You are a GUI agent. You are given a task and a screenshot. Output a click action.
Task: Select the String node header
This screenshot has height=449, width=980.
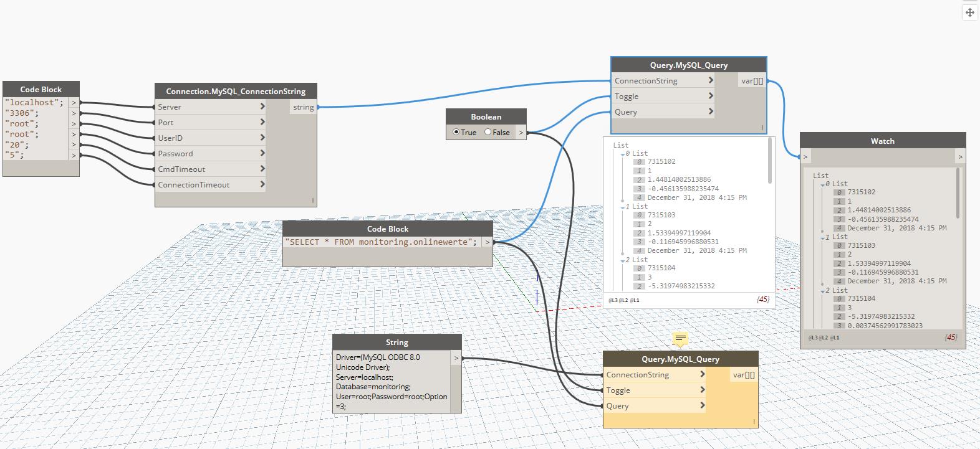point(397,342)
